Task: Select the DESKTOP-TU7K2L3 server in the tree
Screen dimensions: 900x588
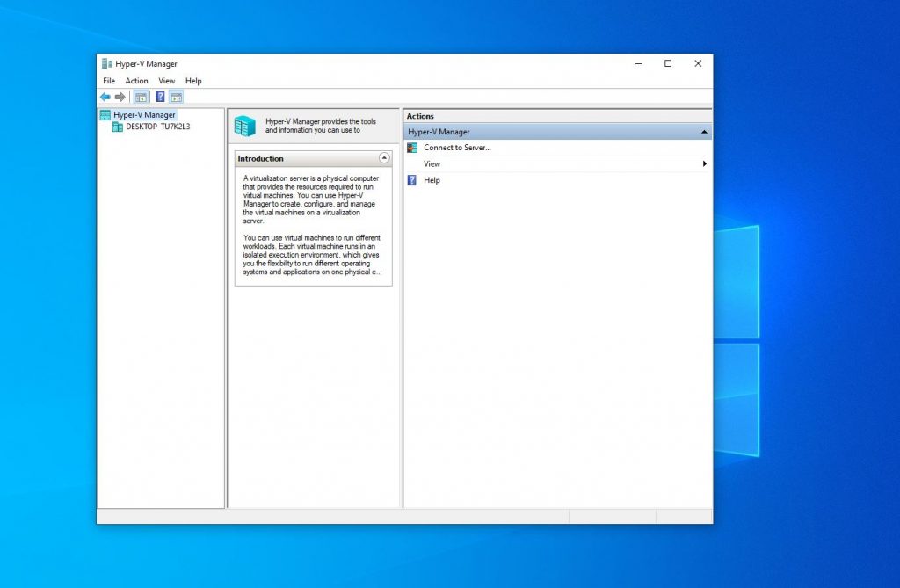Action: 158,127
